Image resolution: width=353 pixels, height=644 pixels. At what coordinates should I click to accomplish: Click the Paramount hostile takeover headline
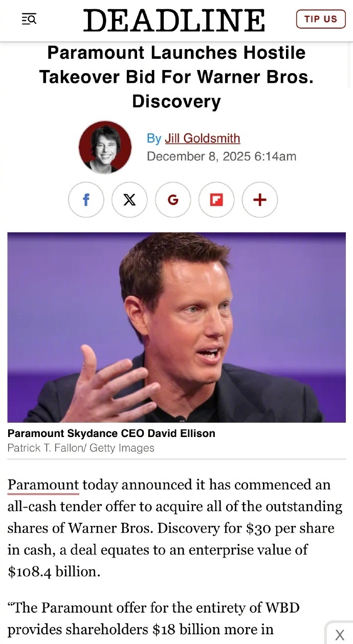(176, 77)
